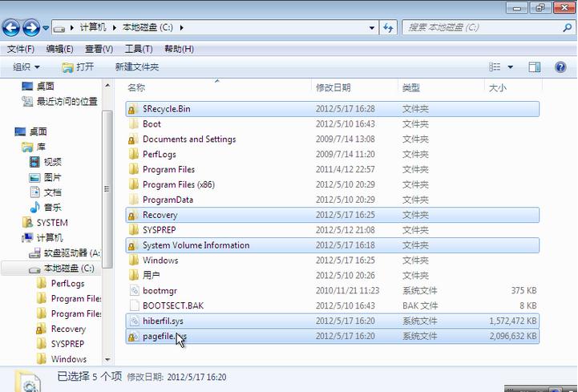
Task: Click SYSPREP folder icon in file list
Action: click(x=133, y=230)
